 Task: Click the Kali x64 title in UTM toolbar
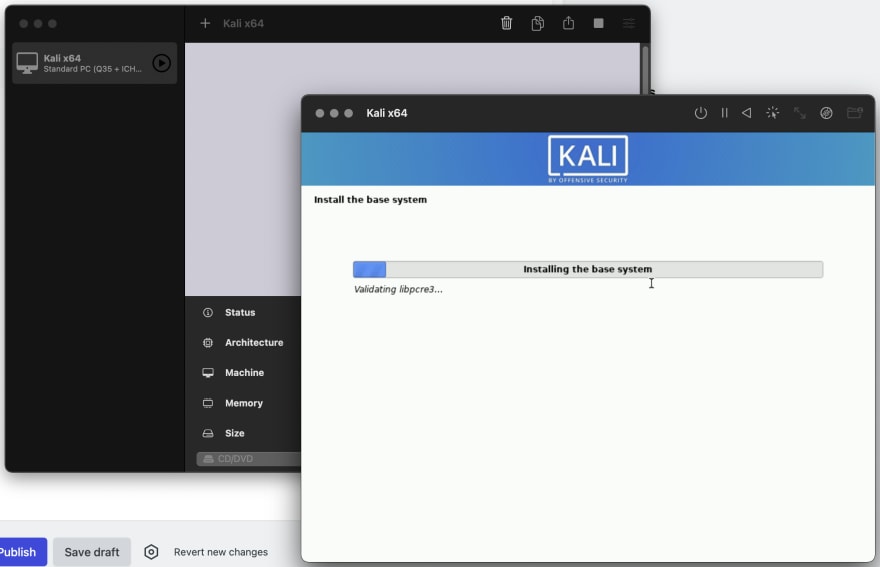point(243,24)
